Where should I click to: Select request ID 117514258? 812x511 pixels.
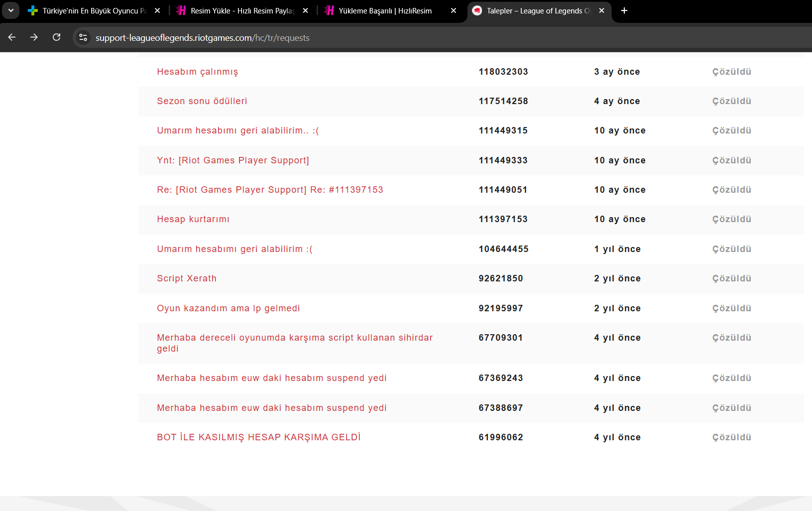[503, 101]
